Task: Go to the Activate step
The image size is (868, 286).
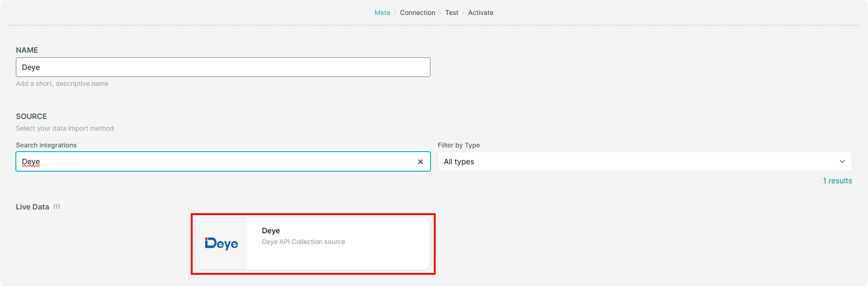Action: click(480, 13)
